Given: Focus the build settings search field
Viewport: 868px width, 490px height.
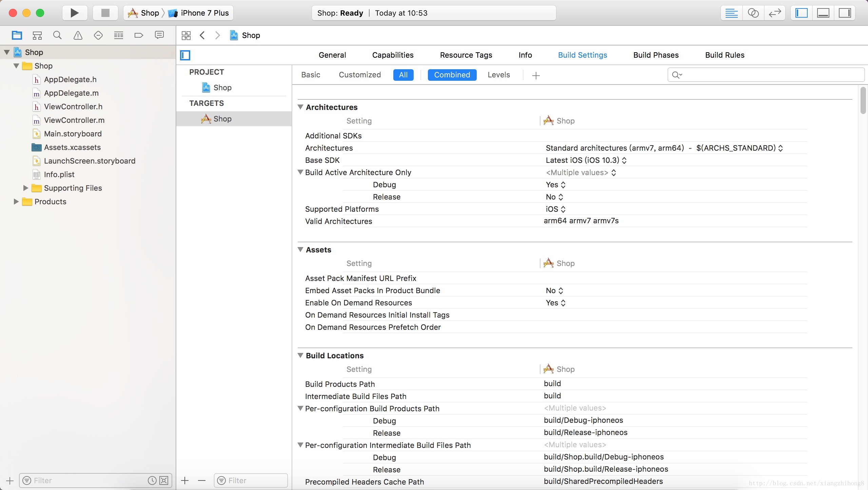Looking at the screenshot, I should pyautogui.click(x=766, y=75).
